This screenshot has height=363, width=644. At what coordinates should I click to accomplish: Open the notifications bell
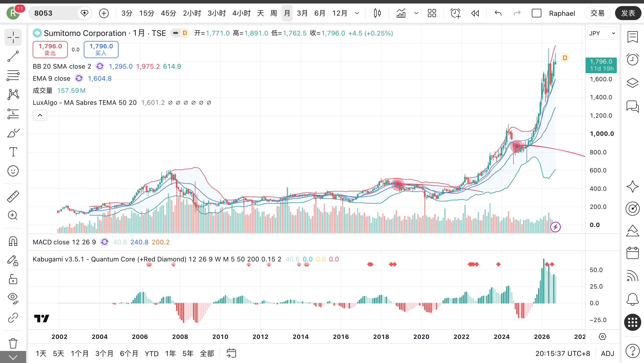(632, 299)
